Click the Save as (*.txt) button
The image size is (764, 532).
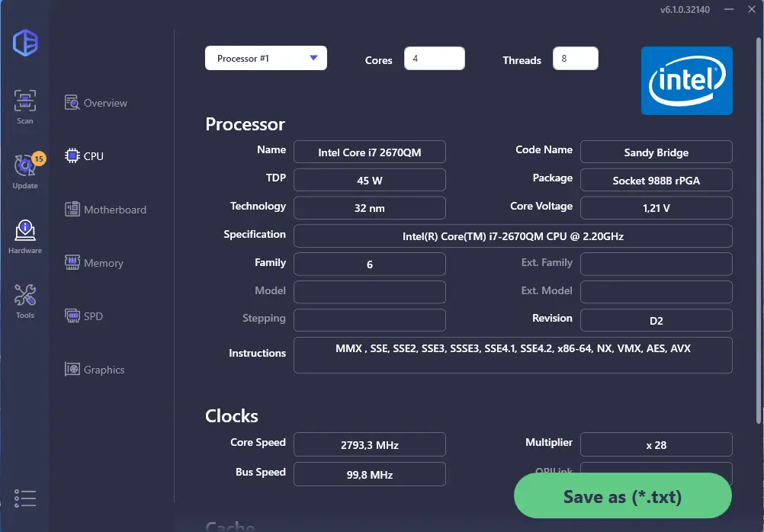click(623, 496)
